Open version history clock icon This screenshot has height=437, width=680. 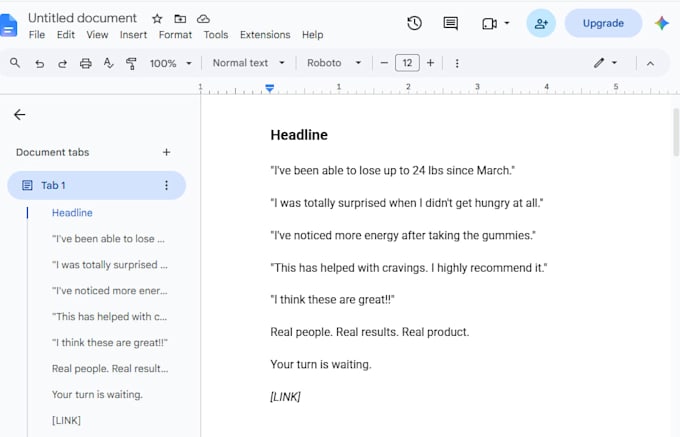tap(414, 23)
